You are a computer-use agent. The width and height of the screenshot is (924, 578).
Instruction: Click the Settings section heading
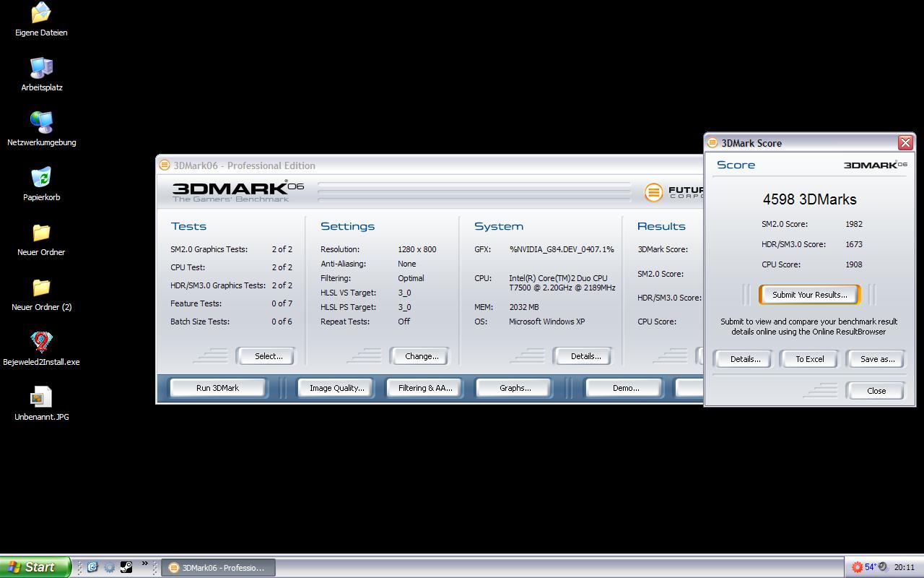click(347, 226)
